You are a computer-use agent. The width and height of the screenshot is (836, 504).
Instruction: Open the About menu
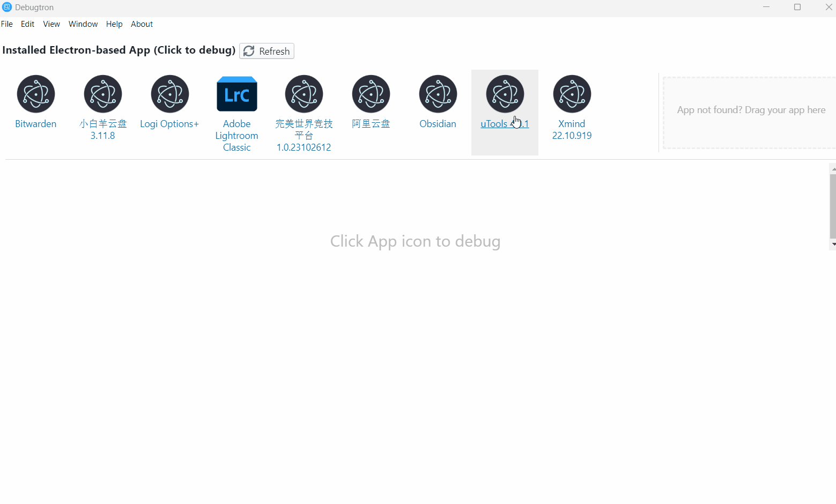tap(142, 24)
